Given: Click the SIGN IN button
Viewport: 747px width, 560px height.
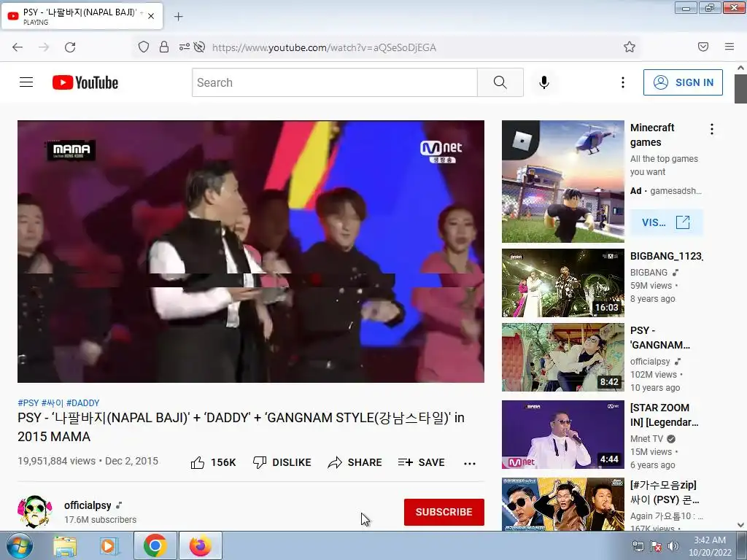Looking at the screenshot, I should [683, 82].
